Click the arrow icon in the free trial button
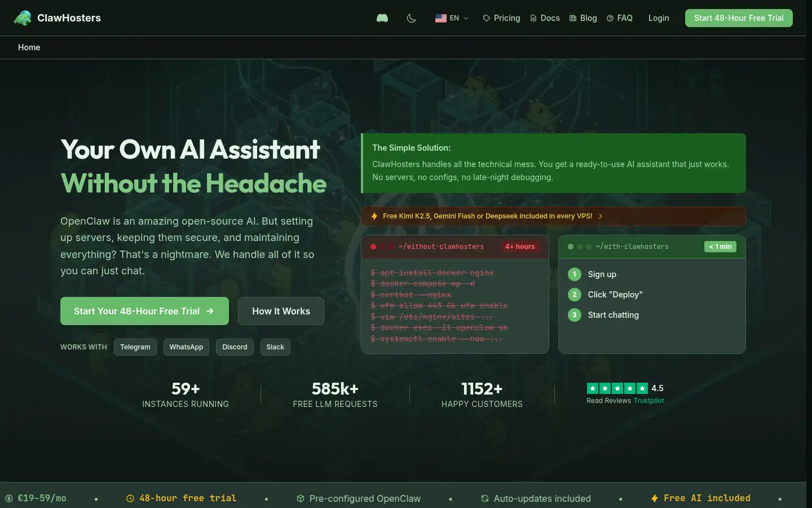This screenshot has width=812, height=508. point(210,311)
